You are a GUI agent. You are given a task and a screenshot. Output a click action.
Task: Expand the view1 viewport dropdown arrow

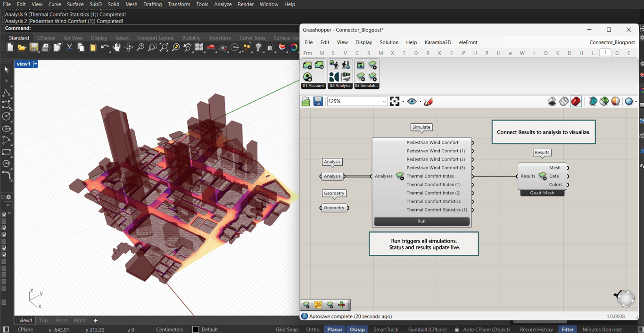click(35, 64)
